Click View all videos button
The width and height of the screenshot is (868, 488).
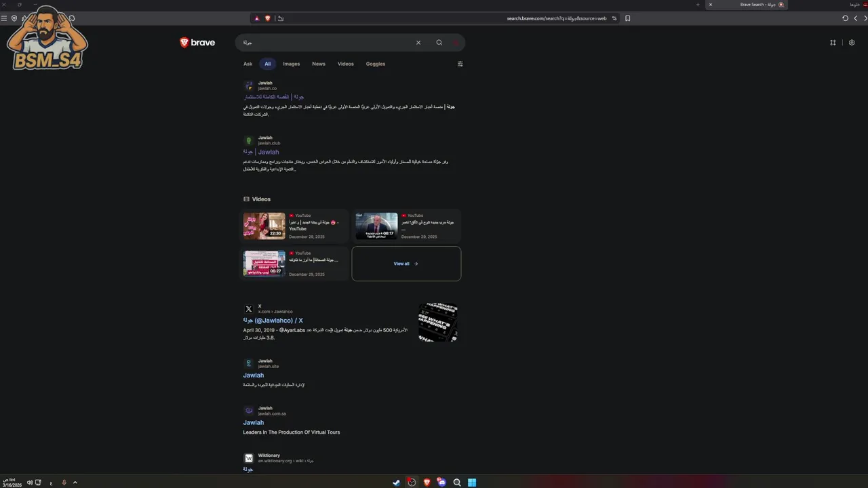coord(406,264)
